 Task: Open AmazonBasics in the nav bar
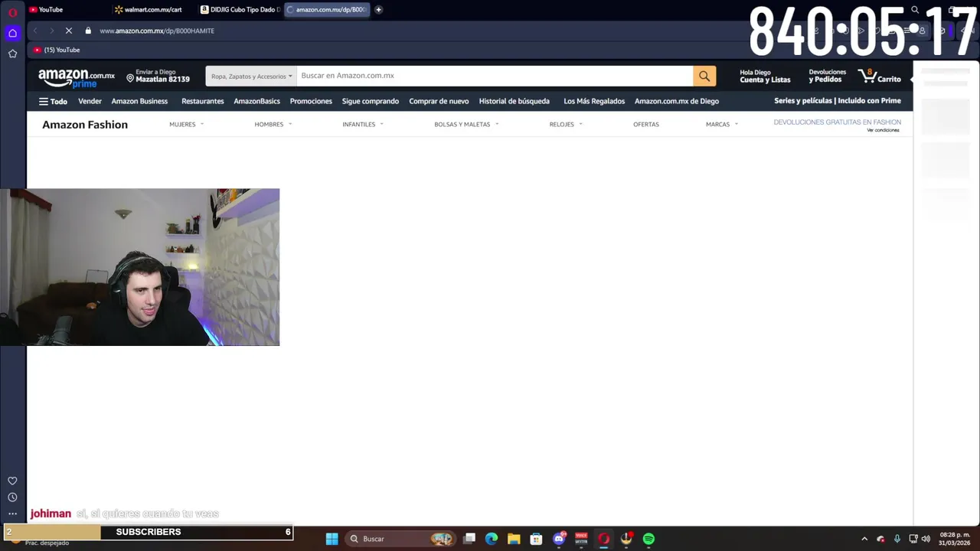coord(256,101)
